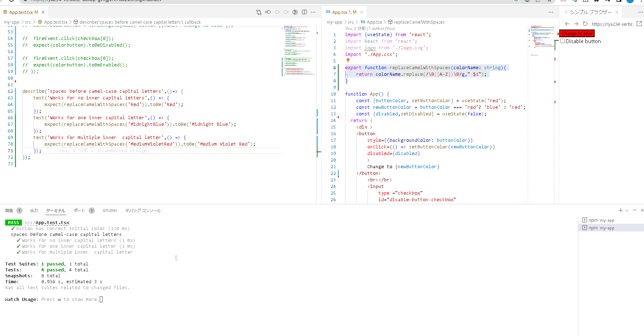644x336 pixels.
Task: Close the App.tsx editor tab
Action: pos(361,12)
